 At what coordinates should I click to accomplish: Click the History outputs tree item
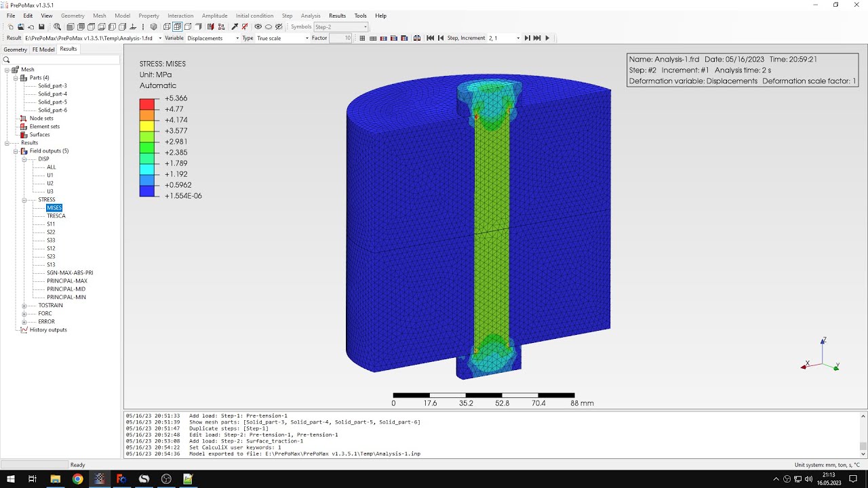(x=48, y=330)
